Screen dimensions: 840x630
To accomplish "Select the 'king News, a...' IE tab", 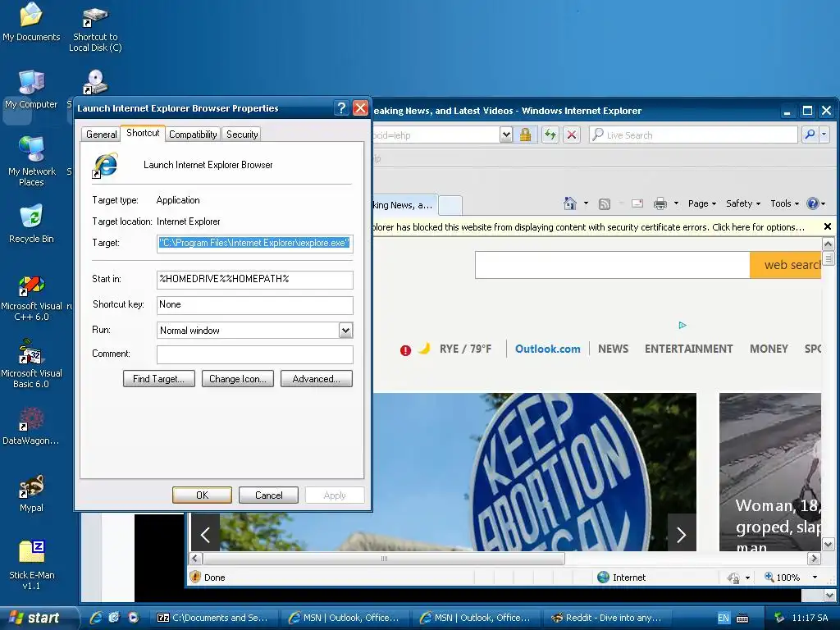I will click(405, 205).
